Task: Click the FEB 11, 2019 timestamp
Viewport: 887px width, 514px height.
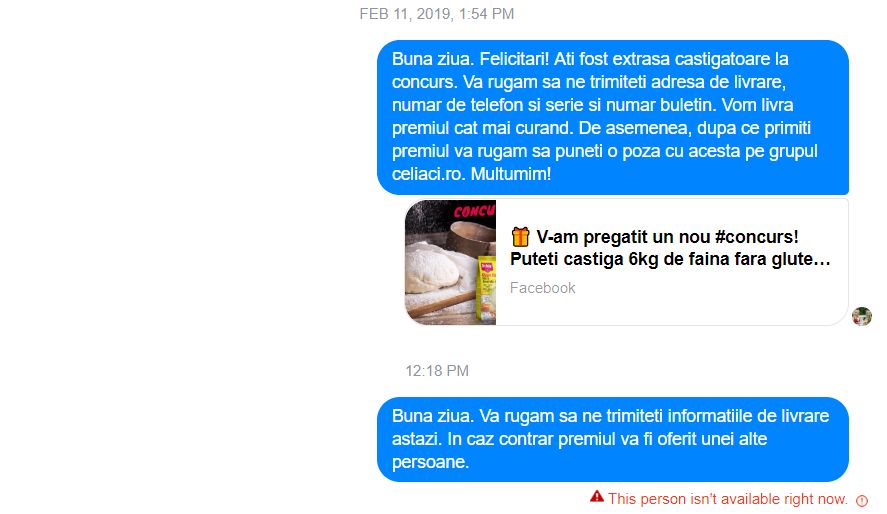Action: pyautogui.click(x=437, y=14)
